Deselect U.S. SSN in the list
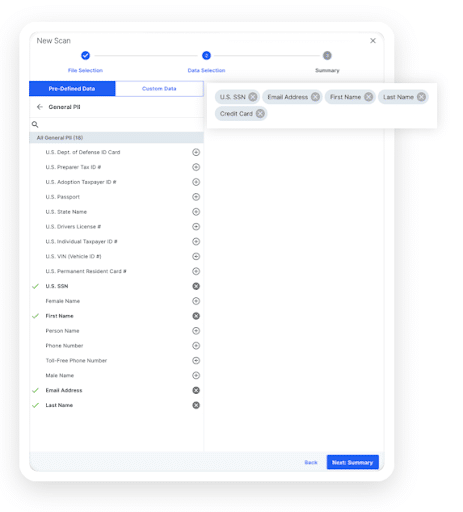Image resolution: width=463 pixels, height=512 pixels. tap(196, 286)
